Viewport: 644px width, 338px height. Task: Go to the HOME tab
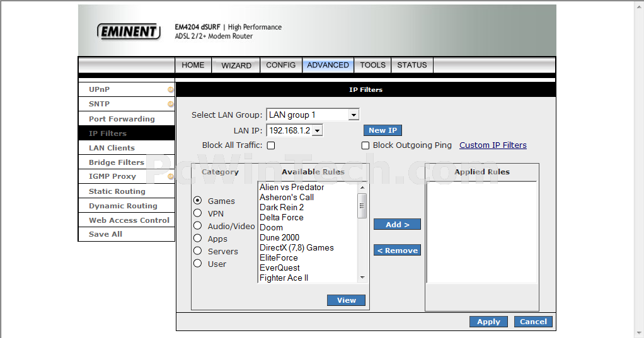[193, 65]
